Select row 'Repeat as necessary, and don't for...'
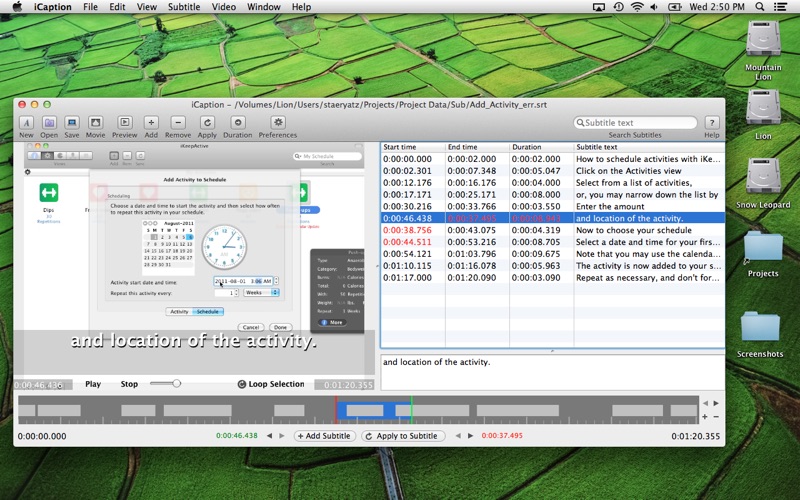The width and height of the screenshot is (800, 500). pyautogui.click(x=553, y=278)
